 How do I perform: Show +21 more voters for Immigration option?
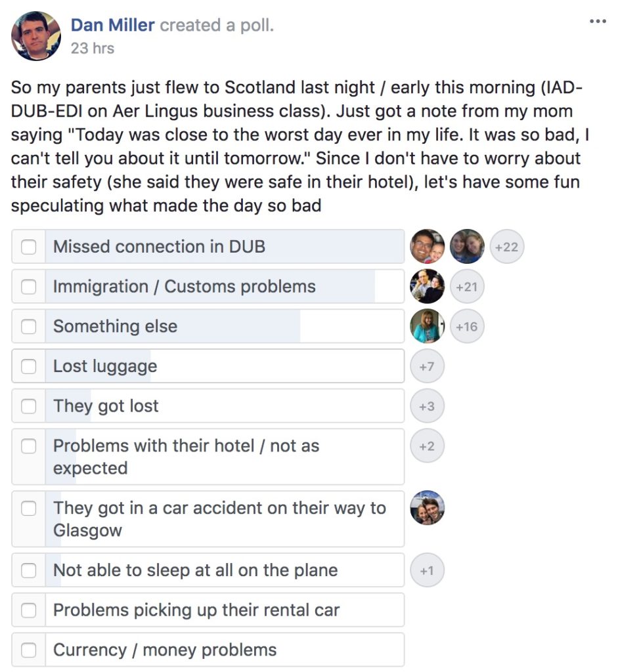[x=466, y=287]
